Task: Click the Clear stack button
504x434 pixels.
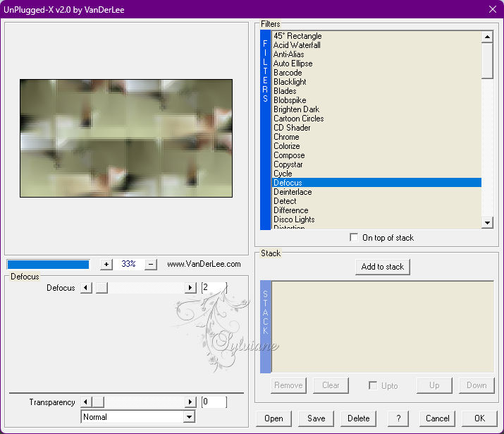Action: (331, 385)
